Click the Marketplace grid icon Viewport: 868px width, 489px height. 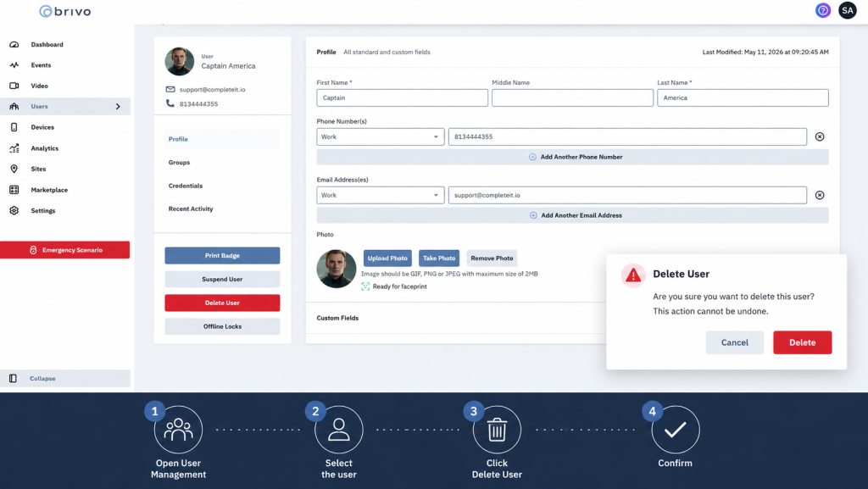[x=14, y=190]
